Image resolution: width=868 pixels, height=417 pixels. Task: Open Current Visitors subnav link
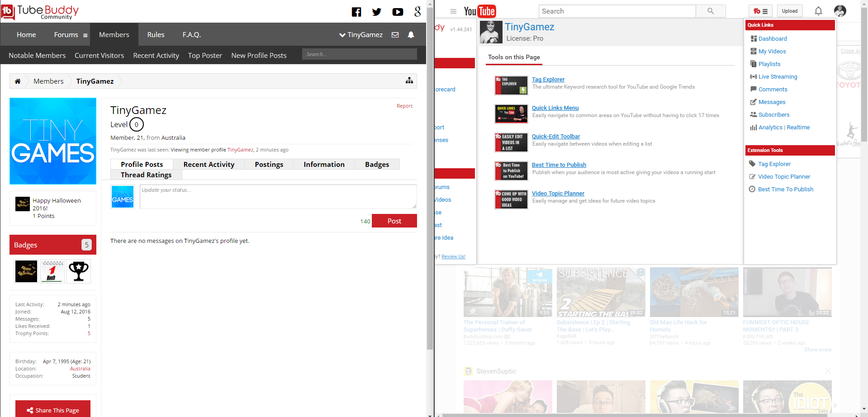99,56
